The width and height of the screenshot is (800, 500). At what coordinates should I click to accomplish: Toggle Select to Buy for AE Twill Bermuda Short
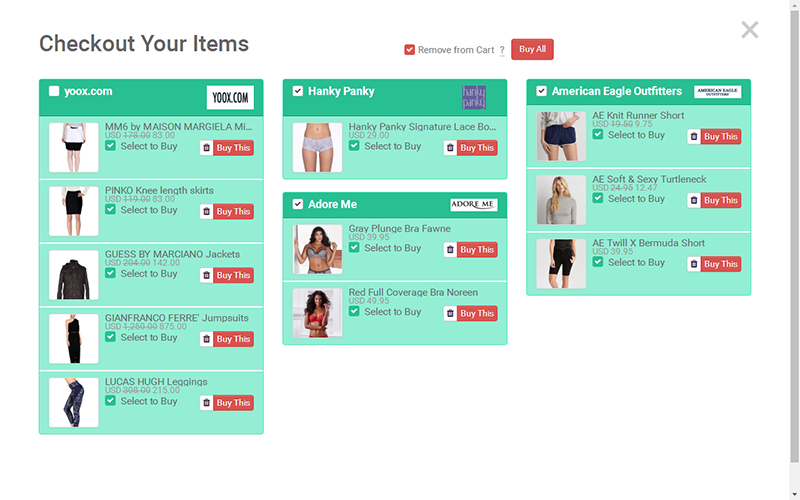coord(598,262)
